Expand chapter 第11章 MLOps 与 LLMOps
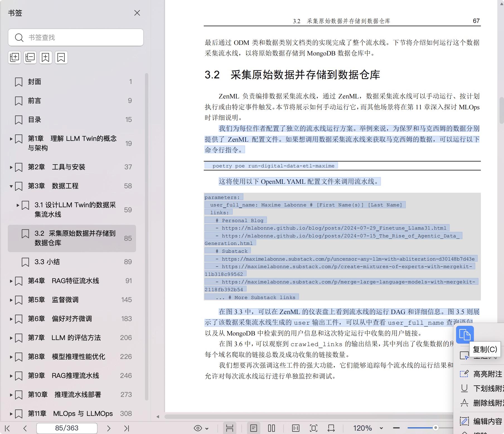The width and height of the screenshot is (504, 434). click(x=11, y=414)
